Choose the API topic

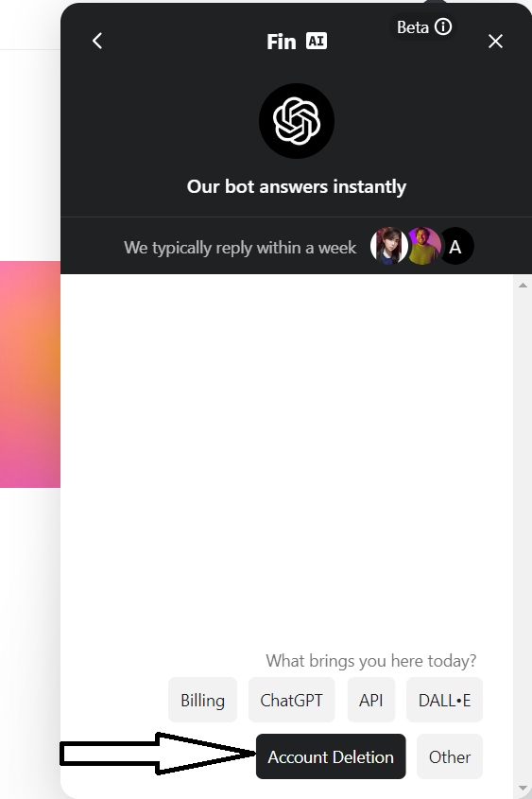click(371, 700)
